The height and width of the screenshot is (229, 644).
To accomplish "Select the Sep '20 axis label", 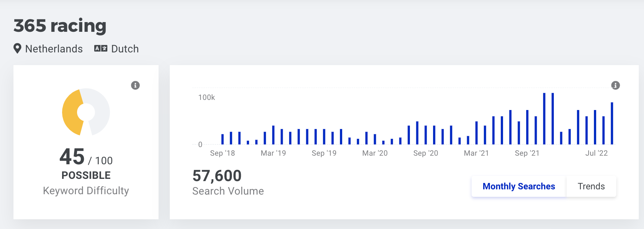I will click(426, 153).
